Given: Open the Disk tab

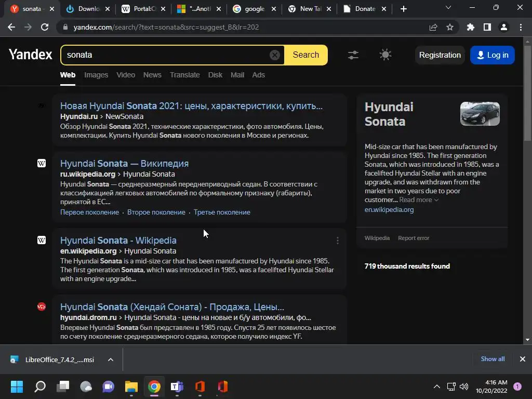Looking at the screenshot, I should pyautogui.click(x=215, y=75).
